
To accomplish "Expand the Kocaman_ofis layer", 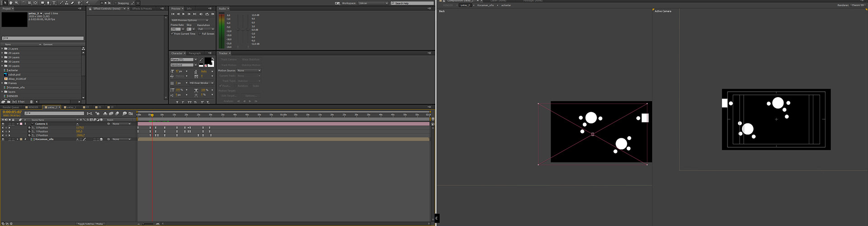I will point(18,139).
